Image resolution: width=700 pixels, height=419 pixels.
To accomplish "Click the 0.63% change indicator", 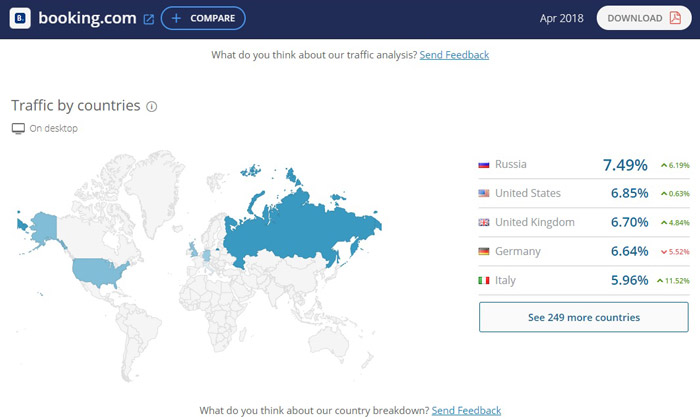I will [x=675, y=194].
